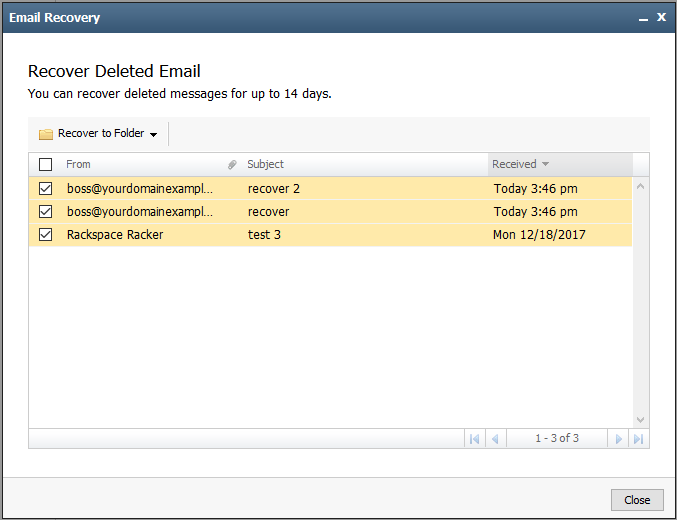The height and width of the screenshot is (520, 677).
Task: Click the Received column sort arrow
Action: point(545,164)
